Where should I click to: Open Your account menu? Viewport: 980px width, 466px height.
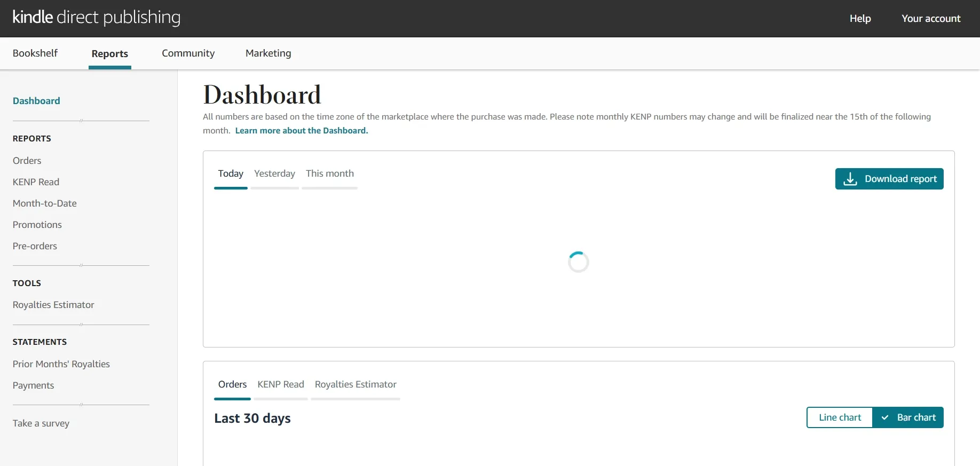(931, 18)
